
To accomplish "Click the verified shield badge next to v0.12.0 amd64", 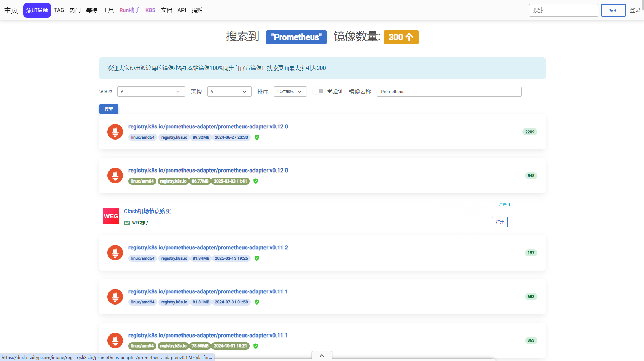I will pyautogui.click(x=257, y=137).
